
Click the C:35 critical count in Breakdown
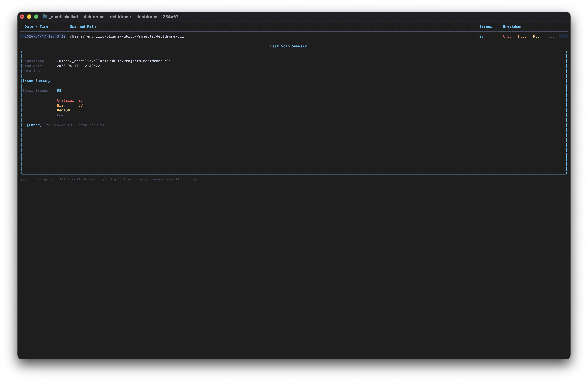point(507,36)
